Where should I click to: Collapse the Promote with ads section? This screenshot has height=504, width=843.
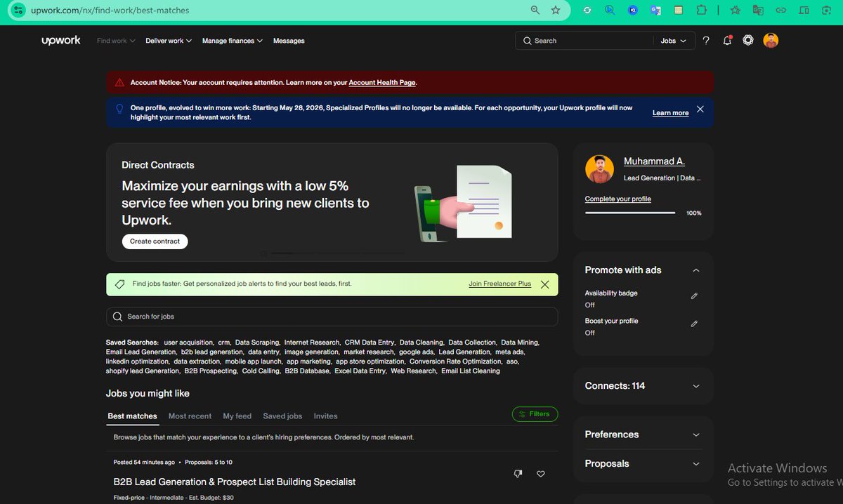click(x=696, y=270)
